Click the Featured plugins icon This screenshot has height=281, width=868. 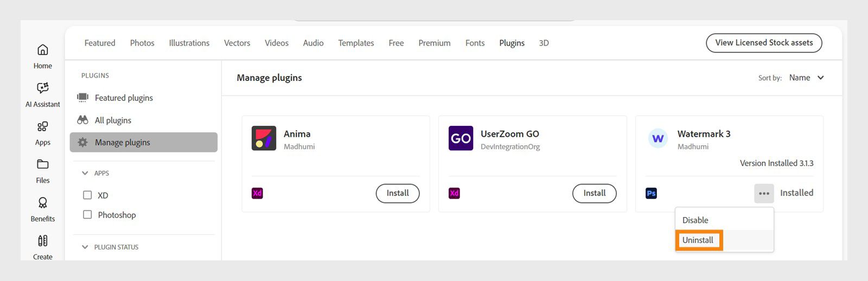[82, 98]
